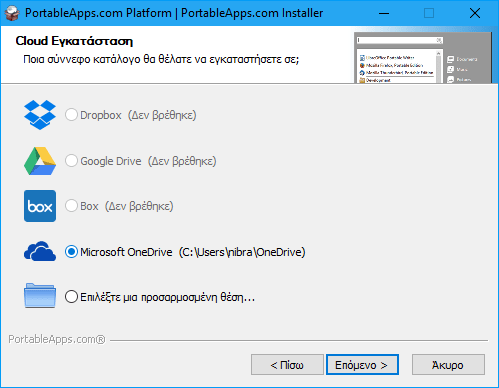Image resolution: width=499 pixels, height=388 pixels.
Task: Select the Google Drive radio button
Action: tap(71, 161)
